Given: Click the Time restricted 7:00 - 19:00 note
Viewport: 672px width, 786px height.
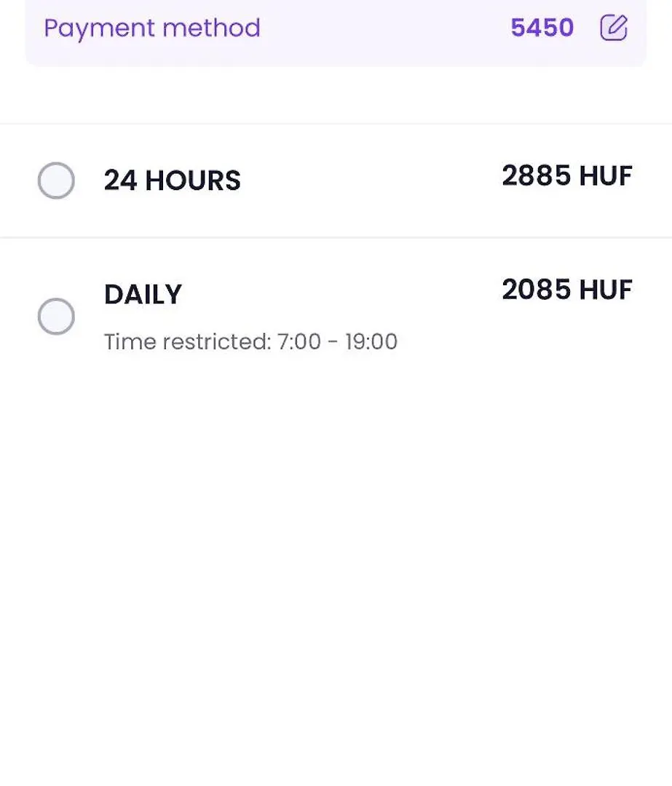Looking at the screenshot, I should [250, 342].
